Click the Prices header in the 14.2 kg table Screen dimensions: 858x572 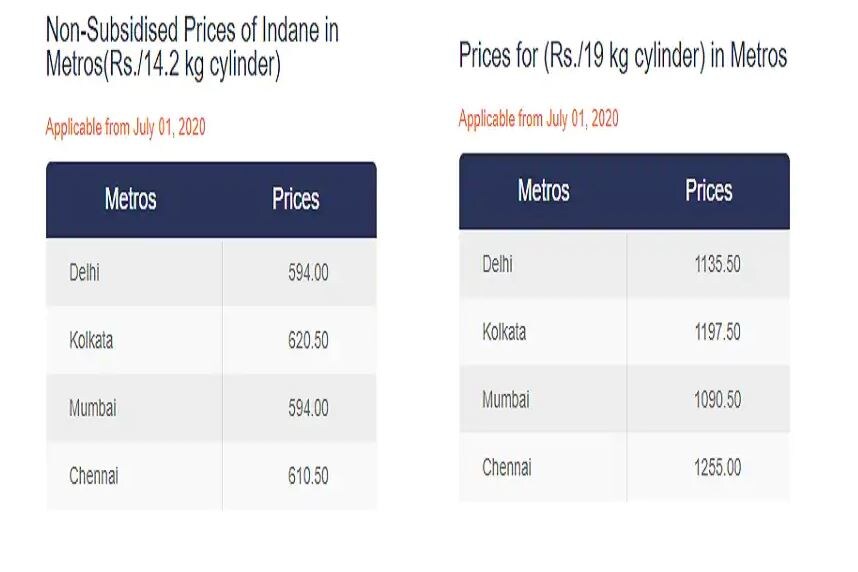[295, 199]
